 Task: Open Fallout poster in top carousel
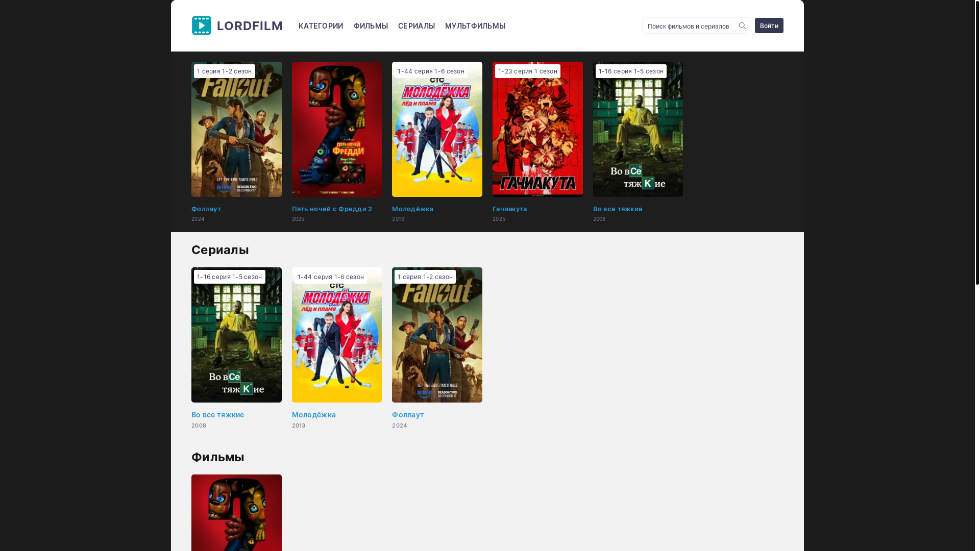236,129
